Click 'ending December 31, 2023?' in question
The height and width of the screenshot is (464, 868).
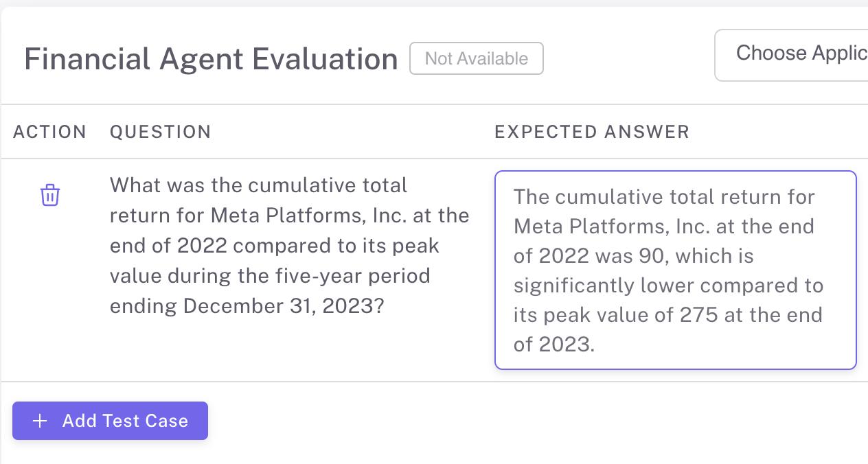point(247,306)
